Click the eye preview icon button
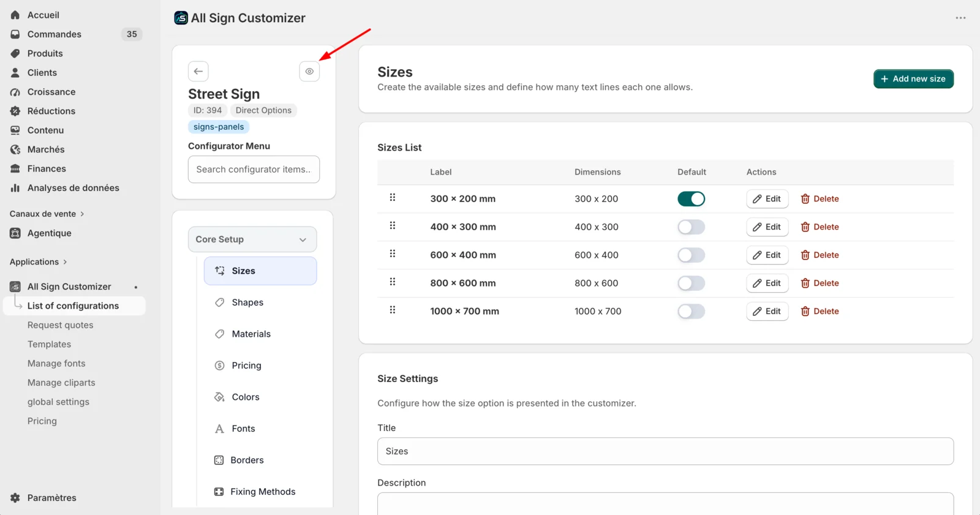This screenshot has height=515, width=980. (x=309, y=71)
